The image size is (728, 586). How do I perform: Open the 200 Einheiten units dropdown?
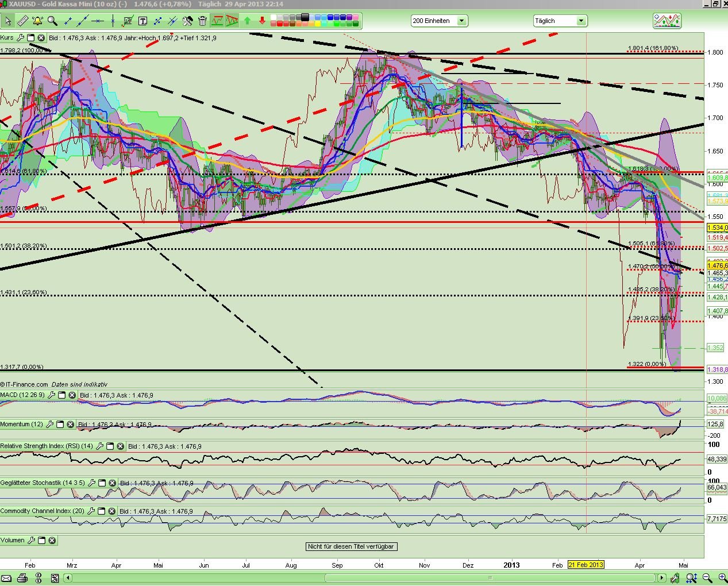(440, 21)
